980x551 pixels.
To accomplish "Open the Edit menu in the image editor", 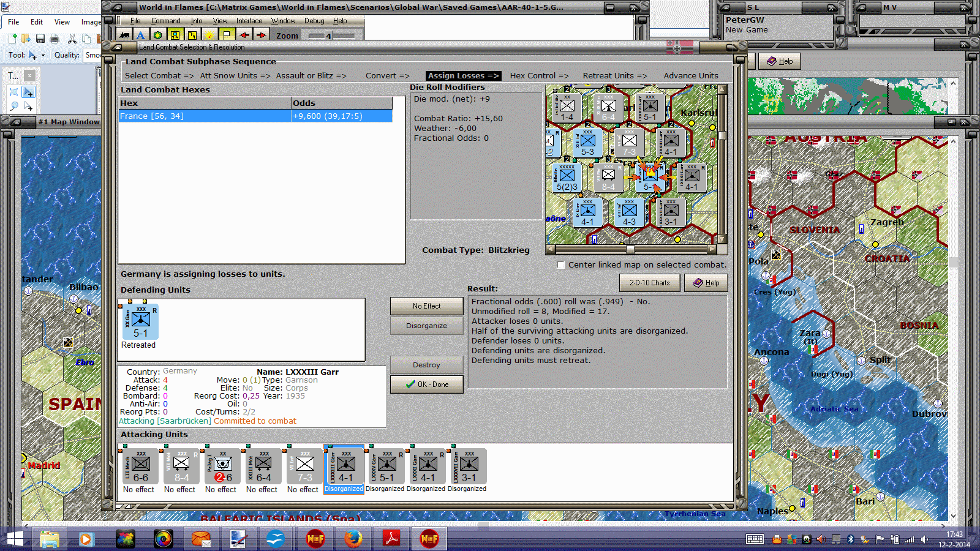I will coord(37,21).
